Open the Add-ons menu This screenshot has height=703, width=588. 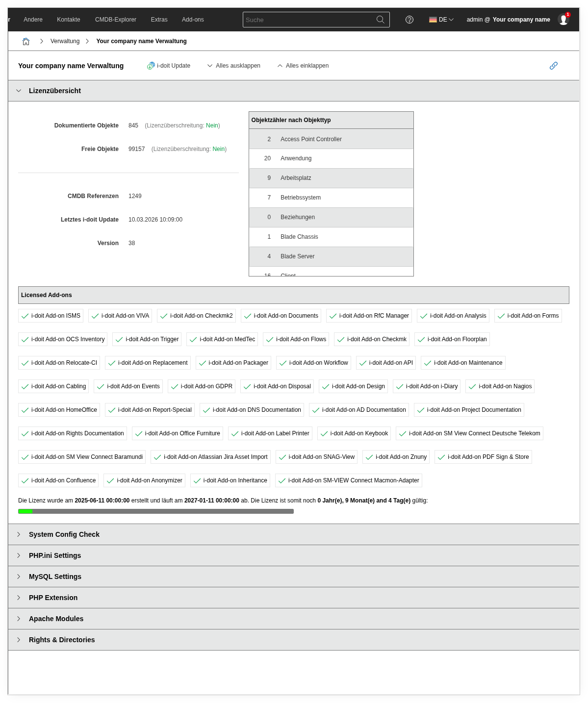(x=193, y=20)
